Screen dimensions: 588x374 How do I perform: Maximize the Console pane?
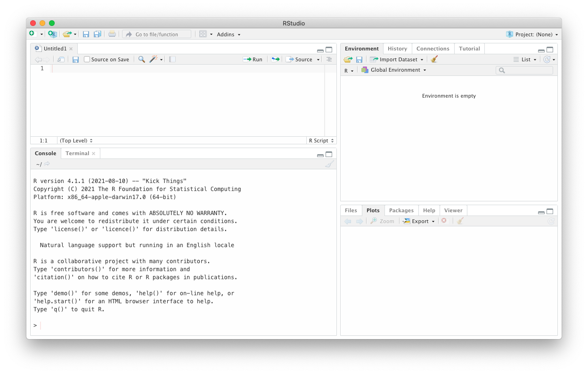329,154
